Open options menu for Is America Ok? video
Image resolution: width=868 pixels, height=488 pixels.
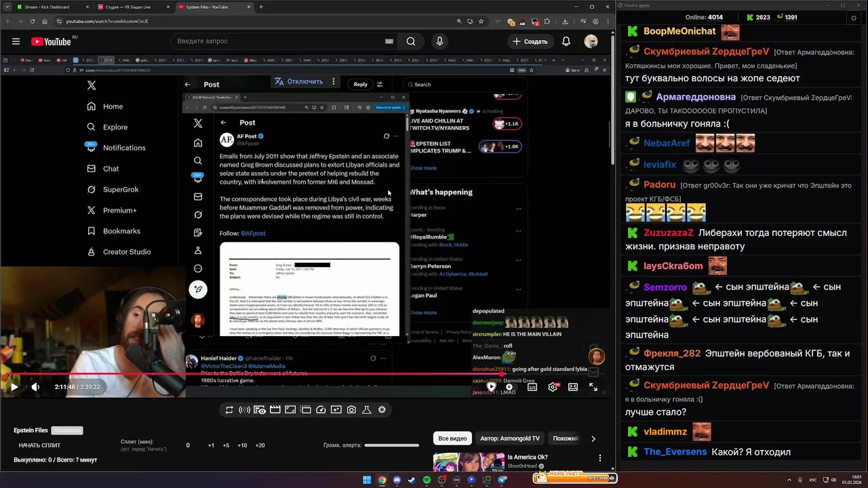600,458
